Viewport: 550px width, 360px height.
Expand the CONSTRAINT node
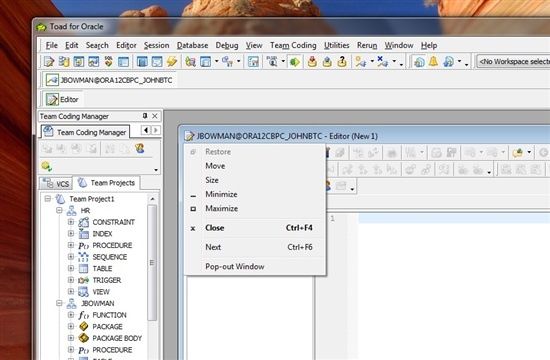click(71, 222)
